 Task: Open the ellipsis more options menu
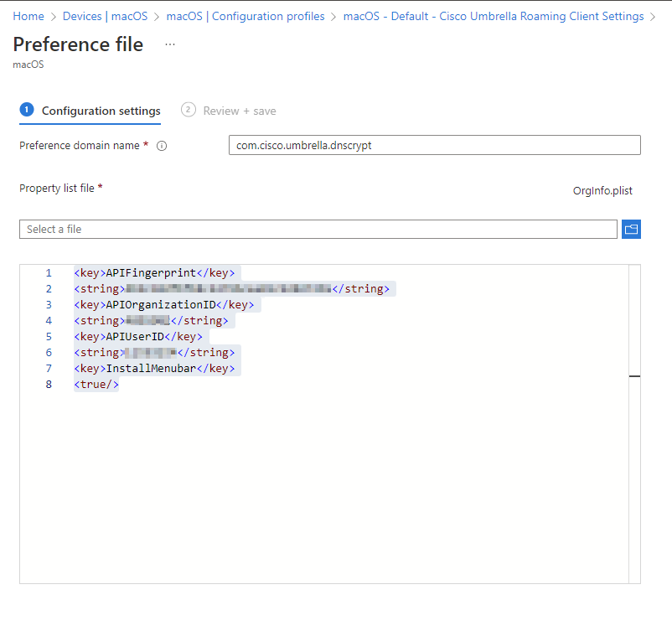click(170, 44)
